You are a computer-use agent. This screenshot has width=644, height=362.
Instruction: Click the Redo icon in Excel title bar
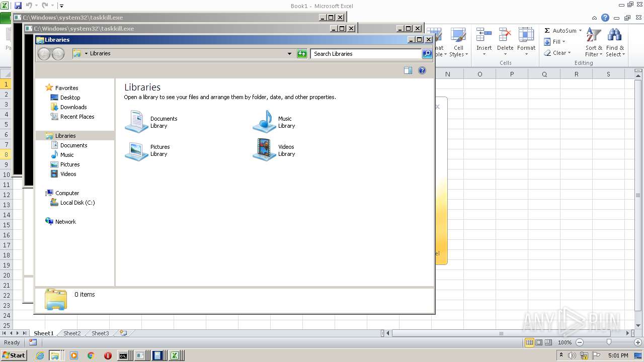[x=45, y=6]
